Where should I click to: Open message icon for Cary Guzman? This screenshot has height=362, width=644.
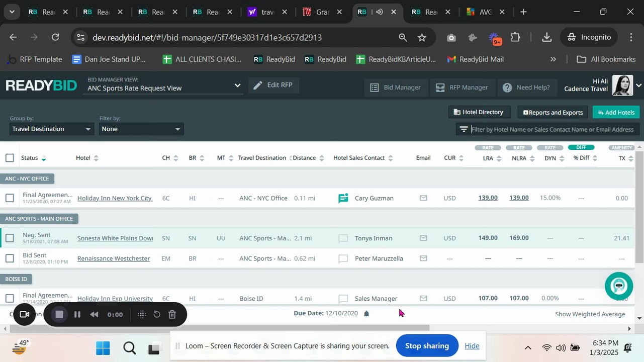(343, 198)
